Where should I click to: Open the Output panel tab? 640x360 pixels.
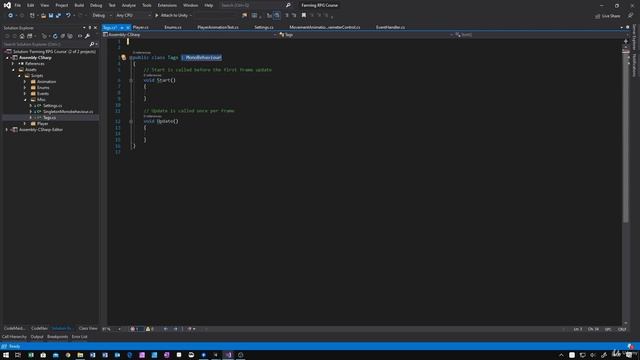[37, 337]
